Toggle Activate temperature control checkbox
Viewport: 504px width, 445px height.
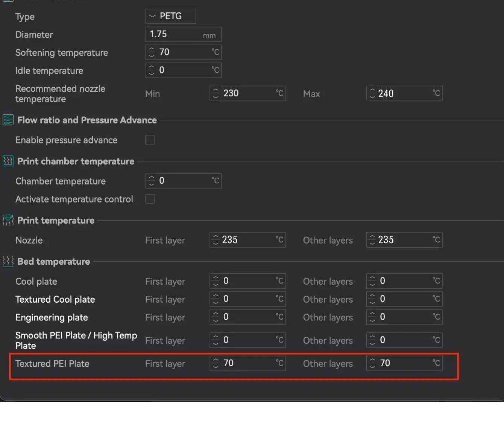tap(150, 199)
